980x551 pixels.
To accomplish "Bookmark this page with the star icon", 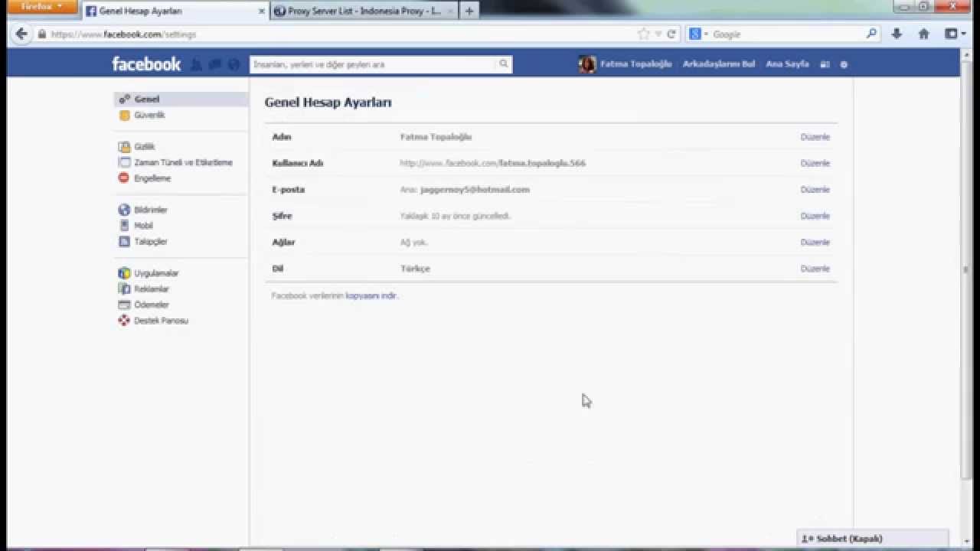I will click(x=643, y=34).
